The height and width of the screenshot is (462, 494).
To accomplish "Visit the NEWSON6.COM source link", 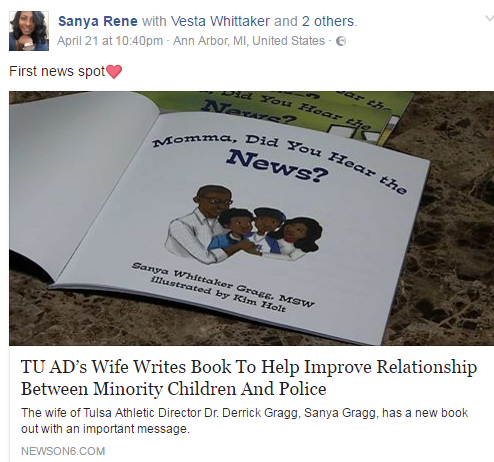I will pyautogui.click(x=63, y=451).
